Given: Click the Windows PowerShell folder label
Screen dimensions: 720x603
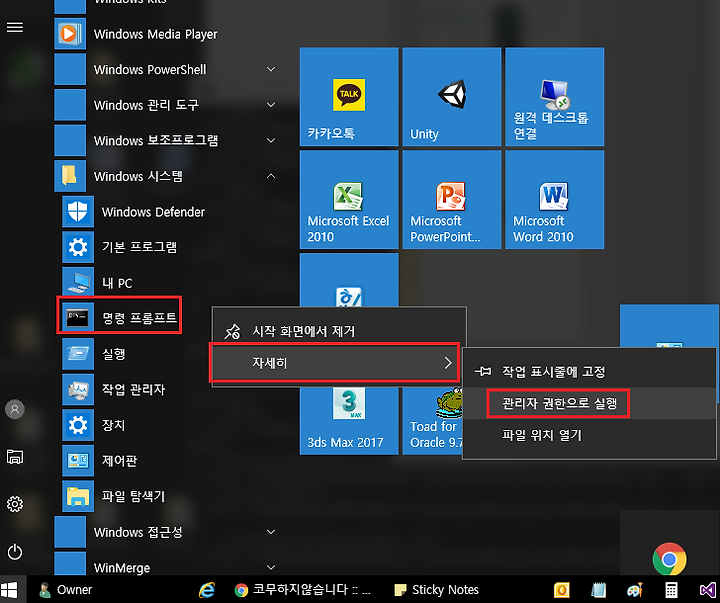Looking at the screenshot, I should pos(150,70).
